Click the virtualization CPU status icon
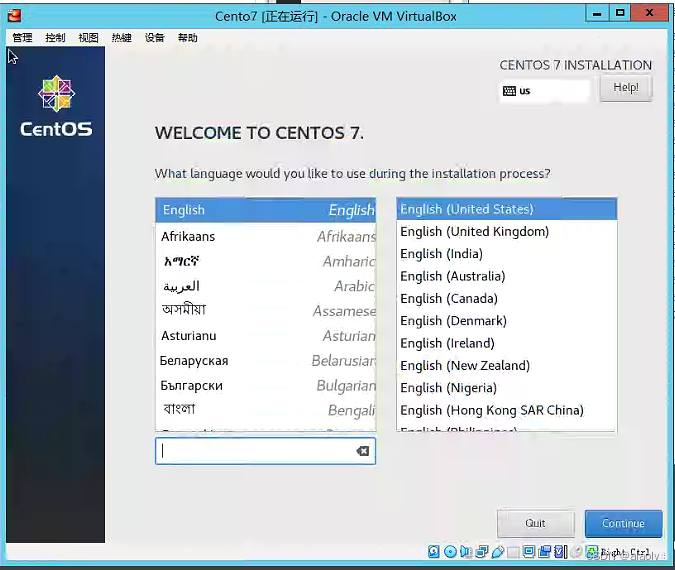This screenshot has width=675, height=570. click(560, 551)
